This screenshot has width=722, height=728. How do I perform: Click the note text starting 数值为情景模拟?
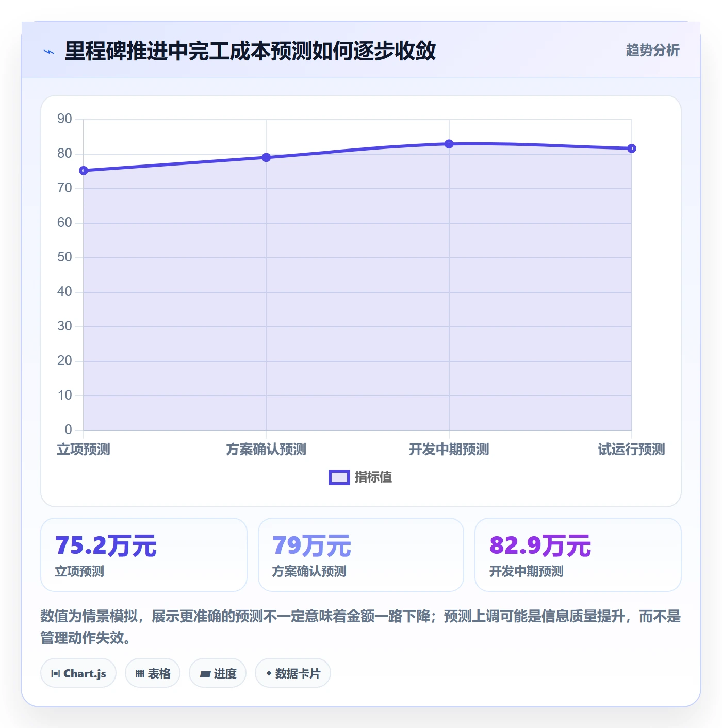pyautogui.click(x=360, y=626)
